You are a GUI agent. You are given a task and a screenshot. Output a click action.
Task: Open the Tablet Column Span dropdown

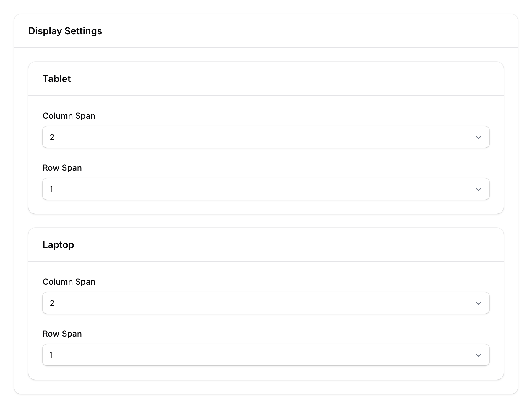266,137
